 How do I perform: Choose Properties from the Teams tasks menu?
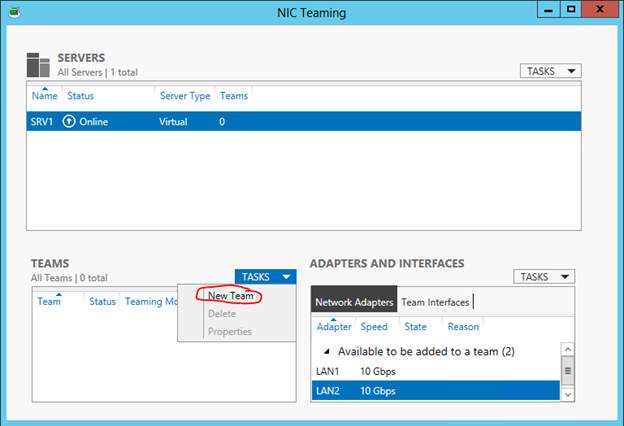coord(230,332)
